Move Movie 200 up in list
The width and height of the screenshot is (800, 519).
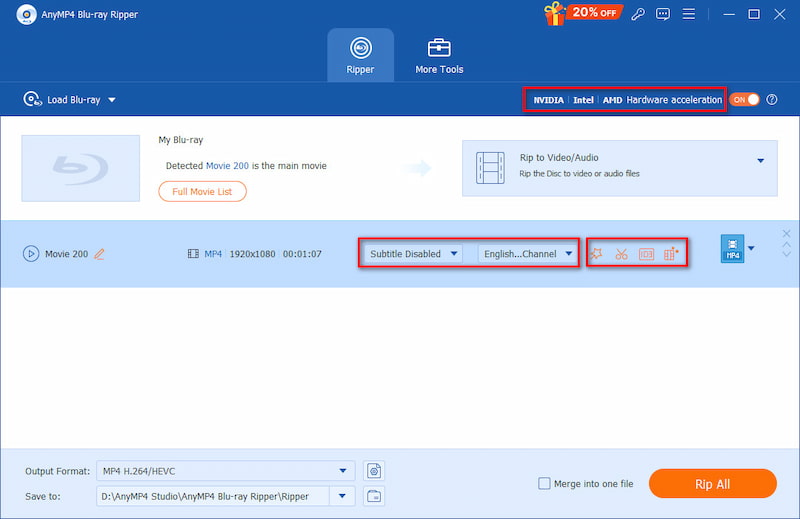pos(786,244)
